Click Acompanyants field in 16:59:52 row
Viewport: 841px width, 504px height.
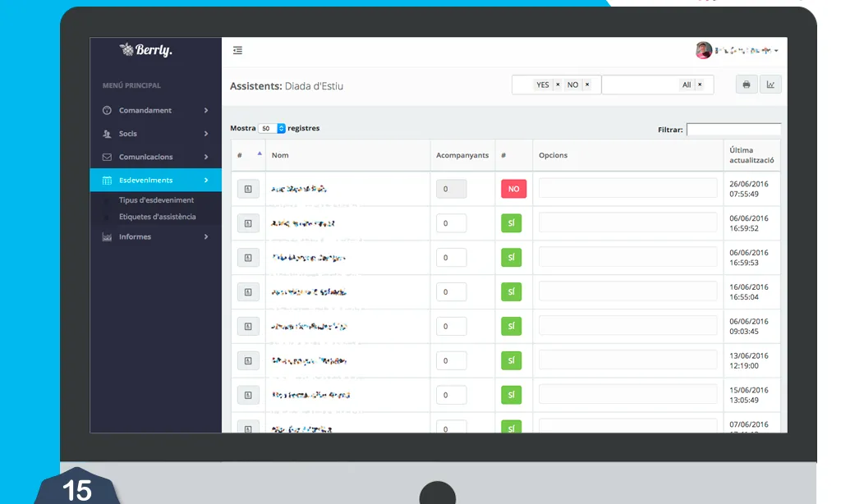[x=451, y=223]
